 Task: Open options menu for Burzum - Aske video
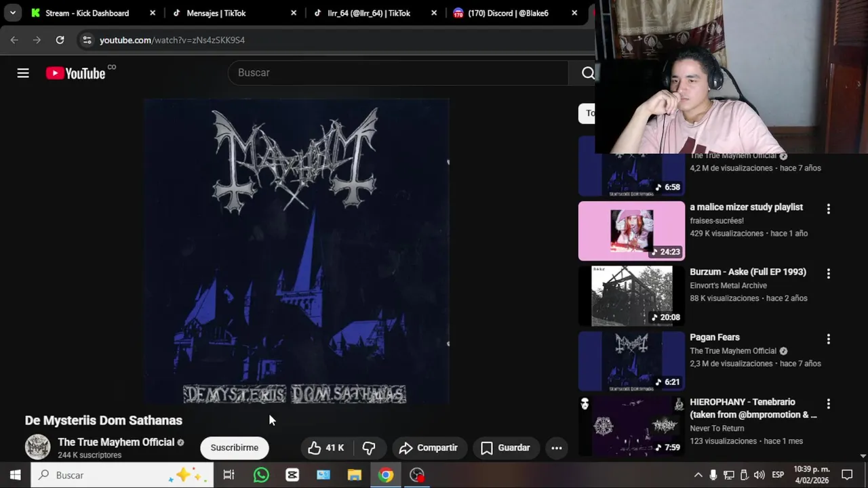pos(828,274)
